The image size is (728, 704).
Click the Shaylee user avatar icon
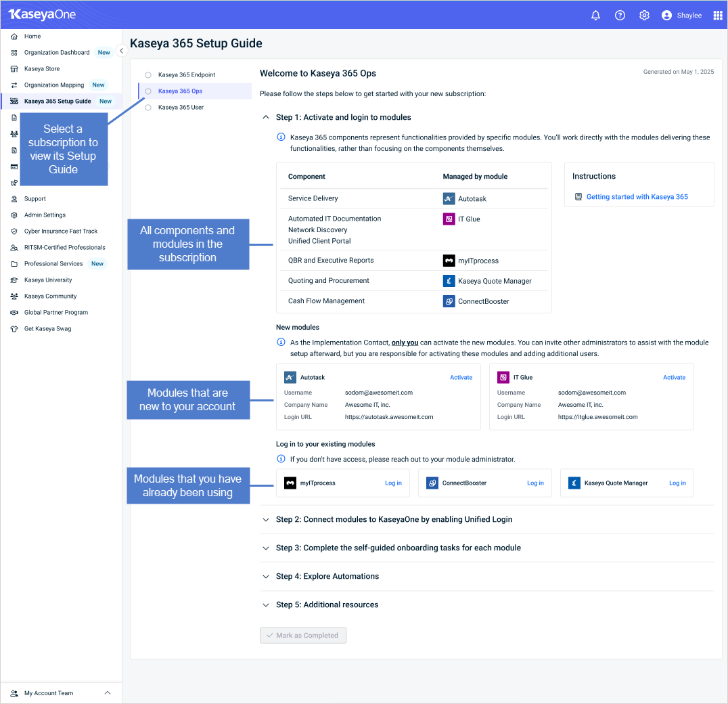click(x=666, y=16)
